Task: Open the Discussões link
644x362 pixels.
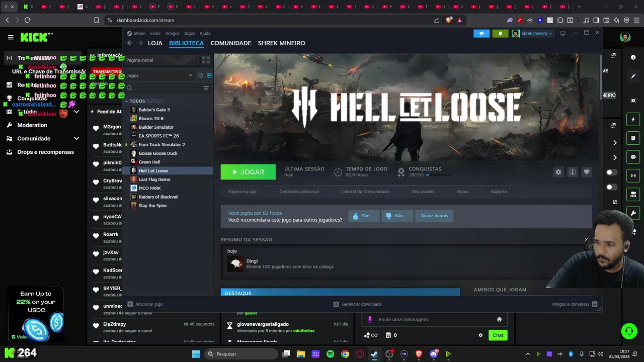Action: [x=423, y=192]
